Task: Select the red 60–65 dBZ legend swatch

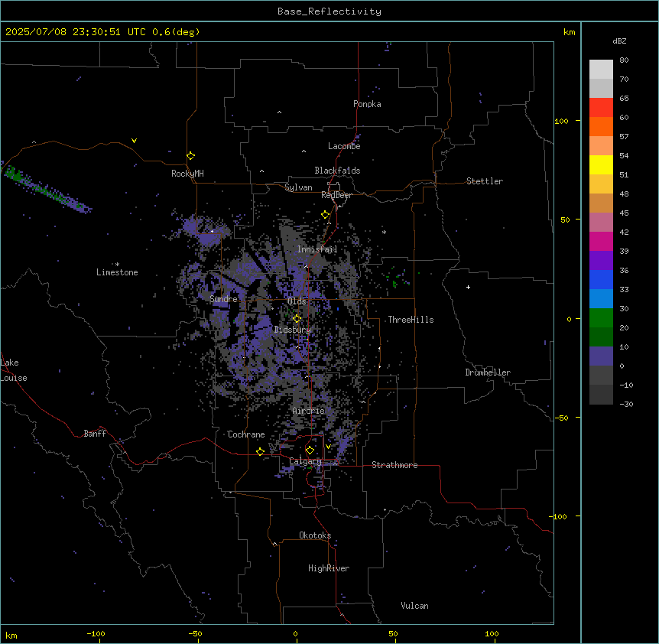Action: tap(601, 108)
